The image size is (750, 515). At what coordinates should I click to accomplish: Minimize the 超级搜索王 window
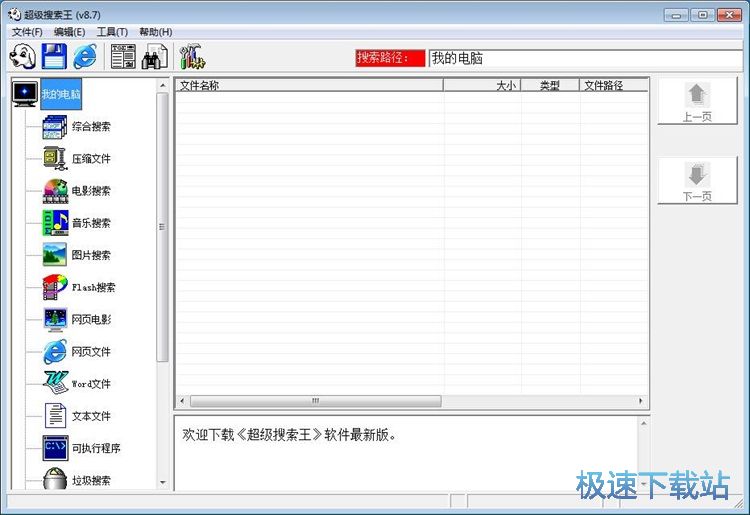point(676,15)
